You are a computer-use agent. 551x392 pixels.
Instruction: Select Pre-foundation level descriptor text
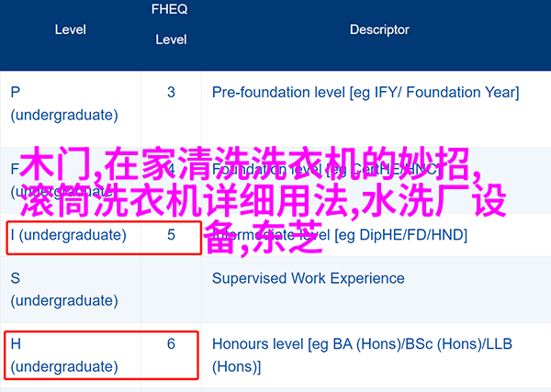point(365,93)
